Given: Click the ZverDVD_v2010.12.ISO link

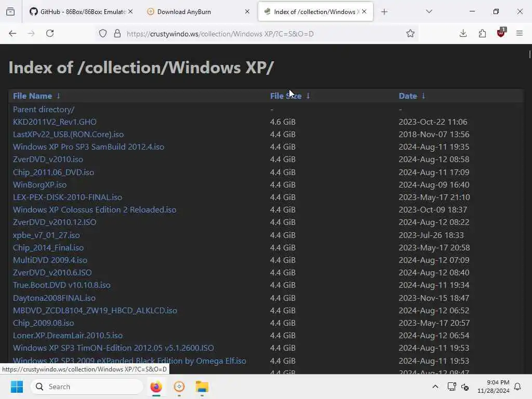Looking at the screenshot, I should click(55, 222).
